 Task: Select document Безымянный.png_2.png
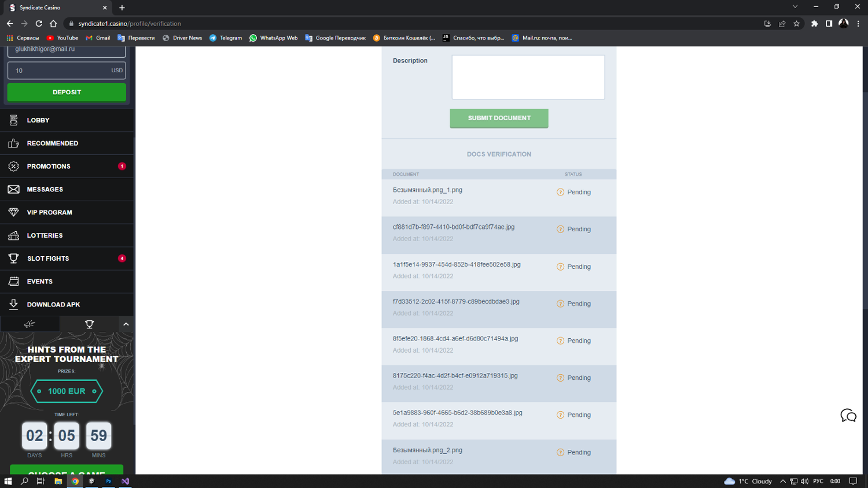tap(427, 450)
